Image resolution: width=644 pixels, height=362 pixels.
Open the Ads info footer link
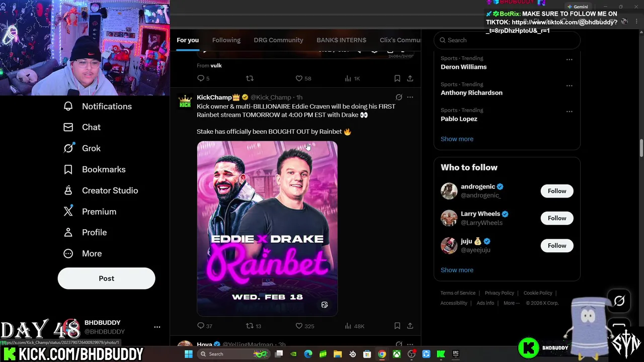pyautogui.click(x=485, y=303)
